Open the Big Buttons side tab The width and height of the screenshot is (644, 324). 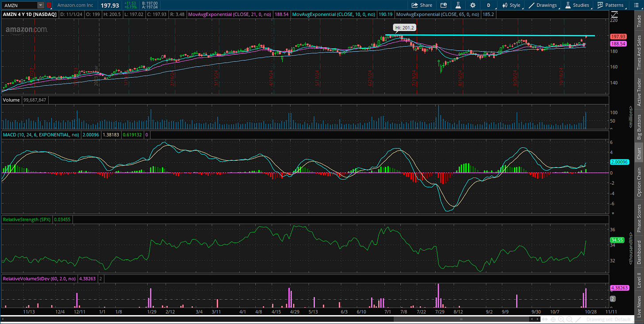(x=639, y=127)
